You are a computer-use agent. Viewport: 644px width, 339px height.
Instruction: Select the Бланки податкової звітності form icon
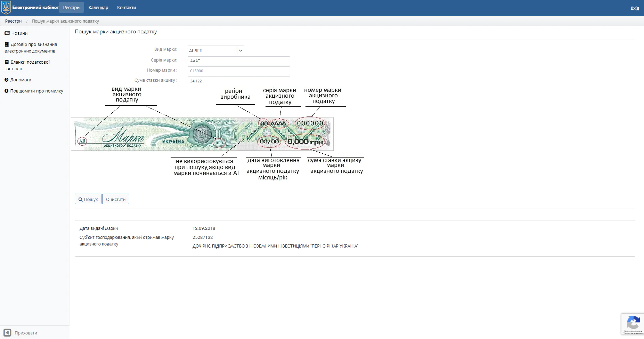coord(6,62)
